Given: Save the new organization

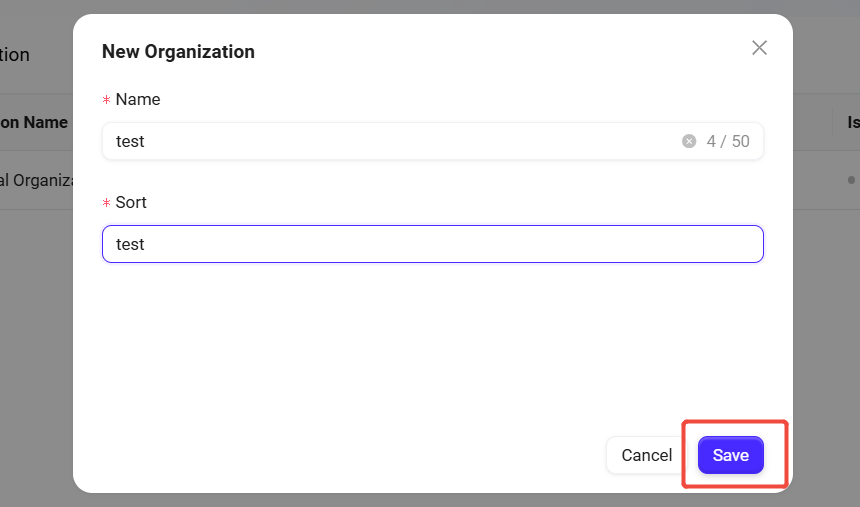Looking at the screenshot, I should pos(730,455).
